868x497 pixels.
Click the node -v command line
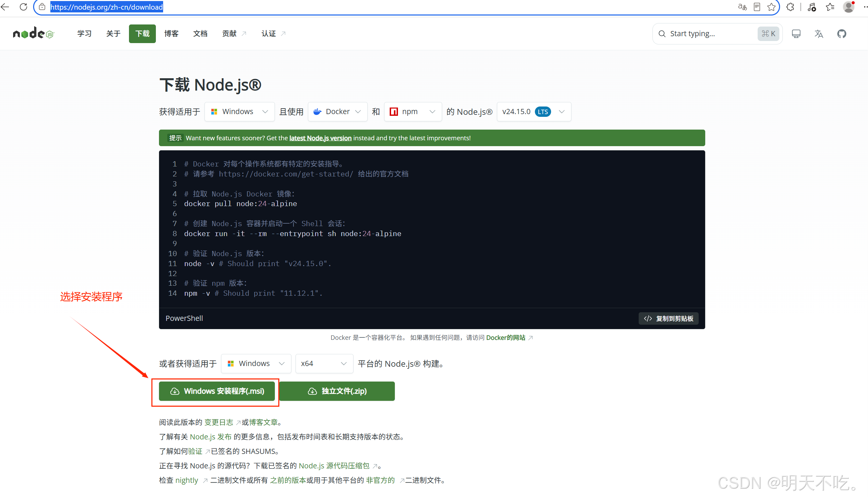click(x=258, y=264)
